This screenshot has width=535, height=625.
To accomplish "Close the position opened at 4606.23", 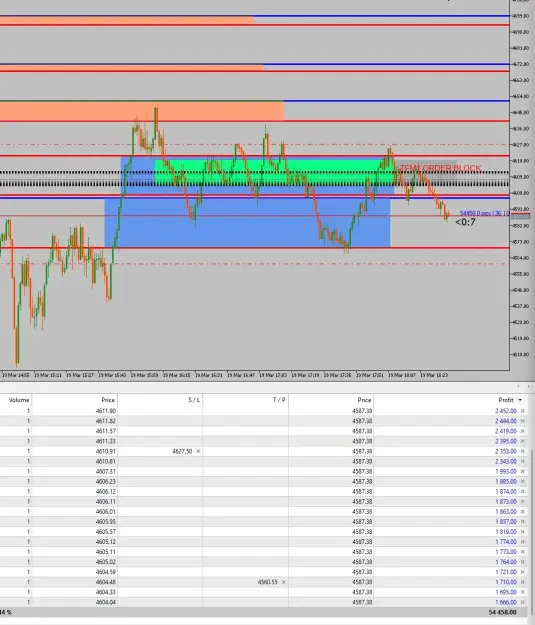I will point(523,482).
